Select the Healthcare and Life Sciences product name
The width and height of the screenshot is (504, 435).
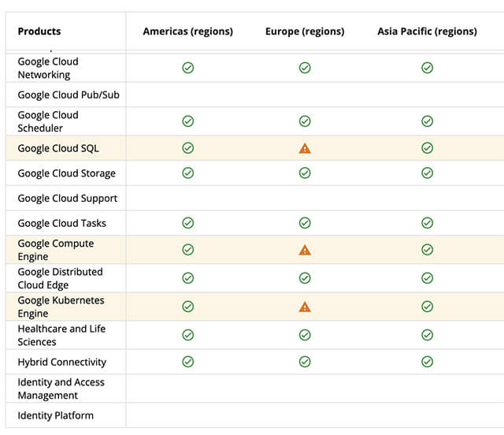[x=61, y=335]
